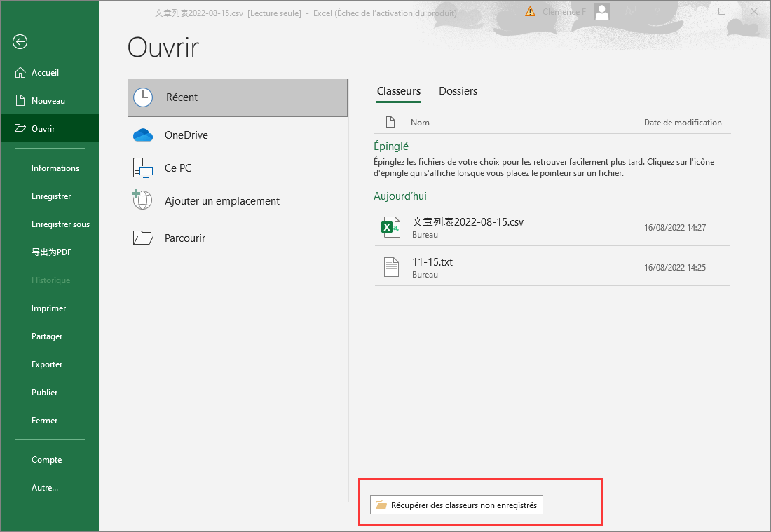This screenshot has height=532, width=771.
Task: Click date 16/08/2022 14:27
Action: pyautogui.click(x=674, y=228)
